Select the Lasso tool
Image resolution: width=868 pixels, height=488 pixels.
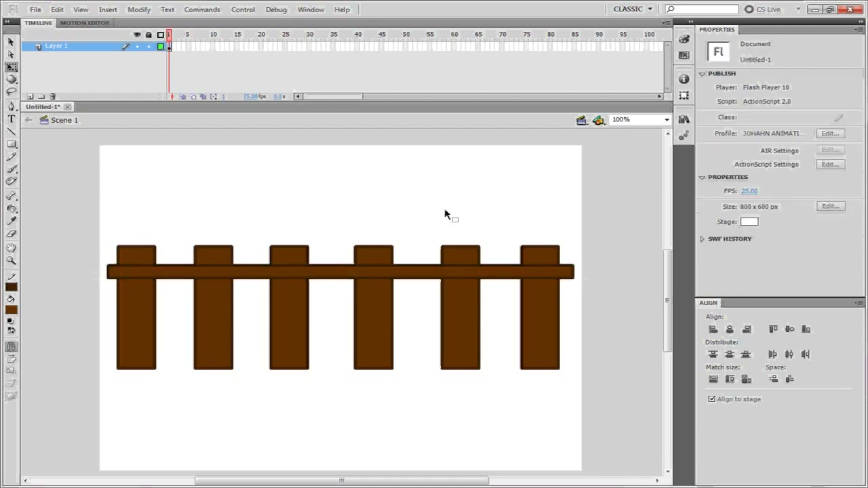click(11, 91)
